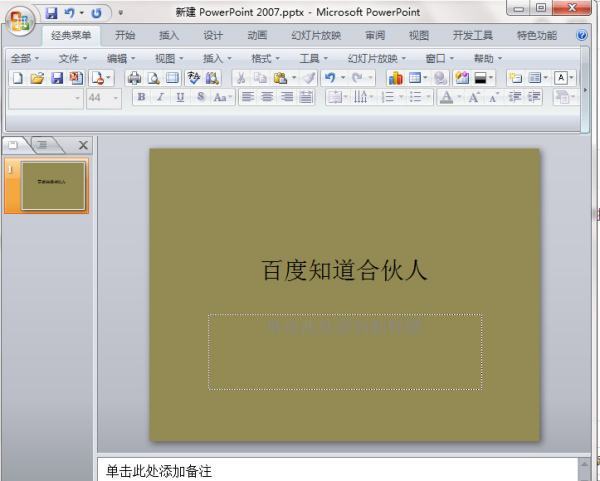
Task: Center the text alignment
Action: pos(267,97)
